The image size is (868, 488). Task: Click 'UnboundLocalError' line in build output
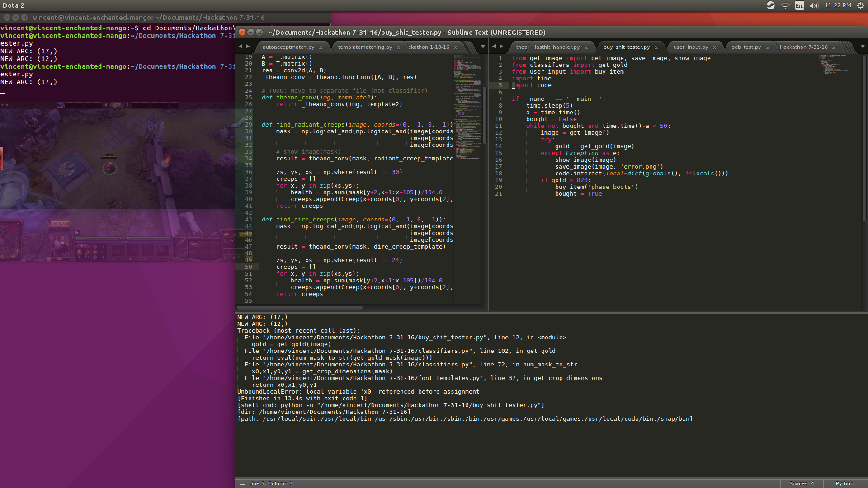click(x=358, y=392)
